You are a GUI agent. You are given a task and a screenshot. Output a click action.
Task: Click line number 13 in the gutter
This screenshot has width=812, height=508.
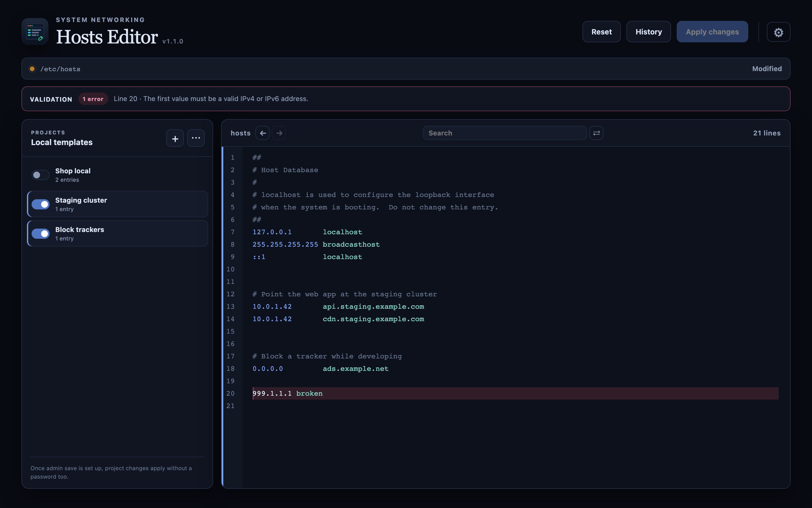pyautogui.click(x=231, y=306)
